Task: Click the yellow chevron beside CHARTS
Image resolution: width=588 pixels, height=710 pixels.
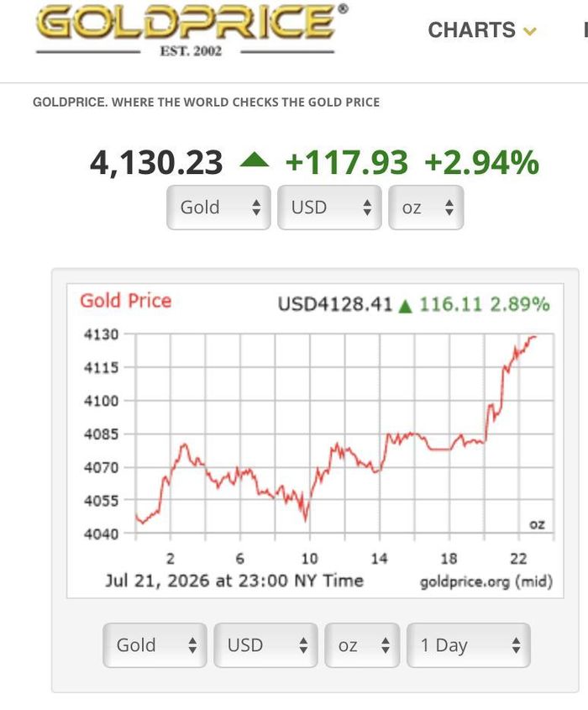Action: point(529,31)
